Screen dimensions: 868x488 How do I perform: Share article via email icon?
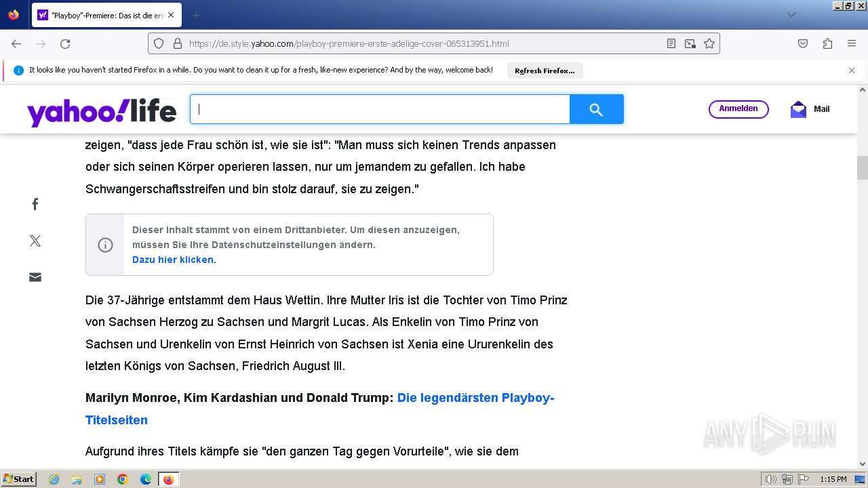35,277
